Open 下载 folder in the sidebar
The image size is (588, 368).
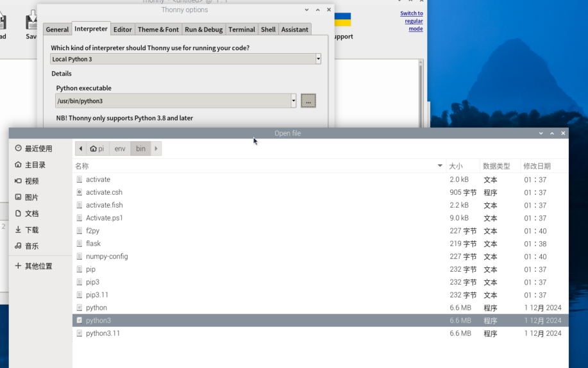point(40,230)
